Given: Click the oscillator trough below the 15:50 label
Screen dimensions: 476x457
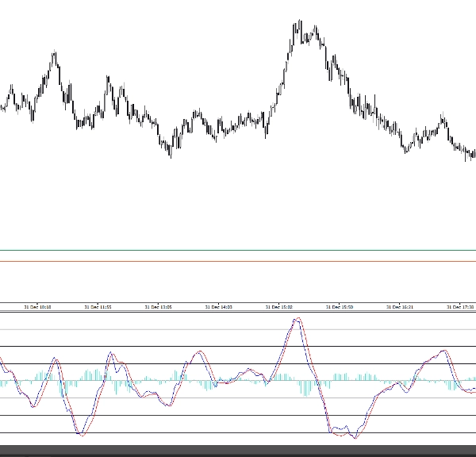Looking at the screenshot, I should pos(355,436).
